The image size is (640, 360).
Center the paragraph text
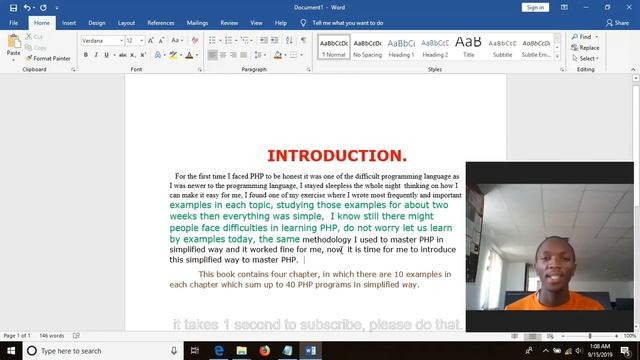(223, 55)
